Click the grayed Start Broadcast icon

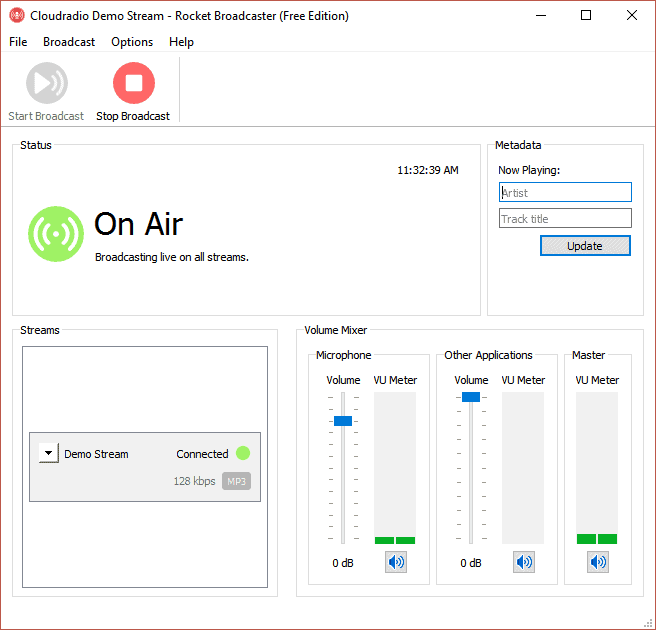(46, 83)
